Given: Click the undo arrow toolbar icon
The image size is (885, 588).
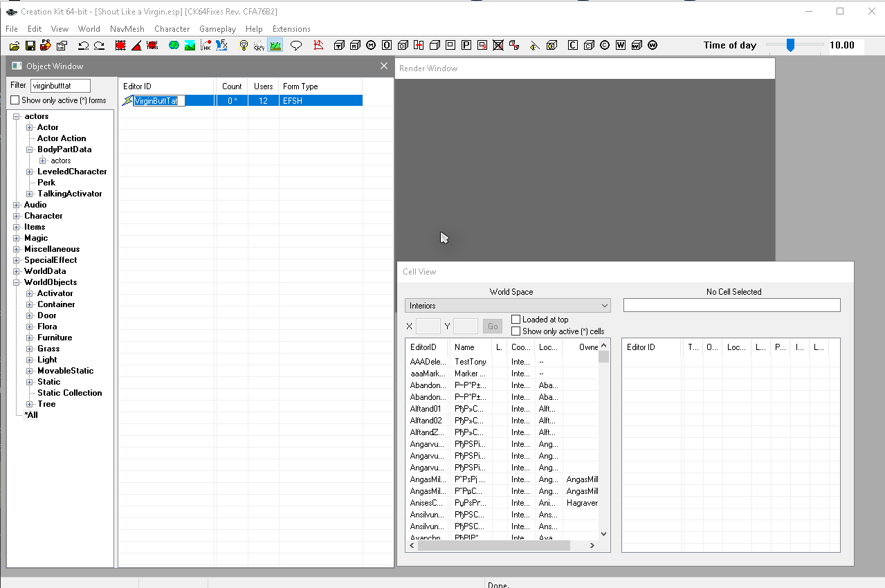Looking at the screenshot, I should (83, 46).
